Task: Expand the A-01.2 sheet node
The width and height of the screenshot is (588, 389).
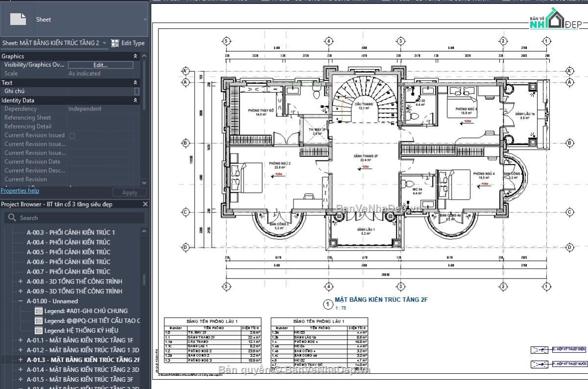Action: (x=21, y=350)
